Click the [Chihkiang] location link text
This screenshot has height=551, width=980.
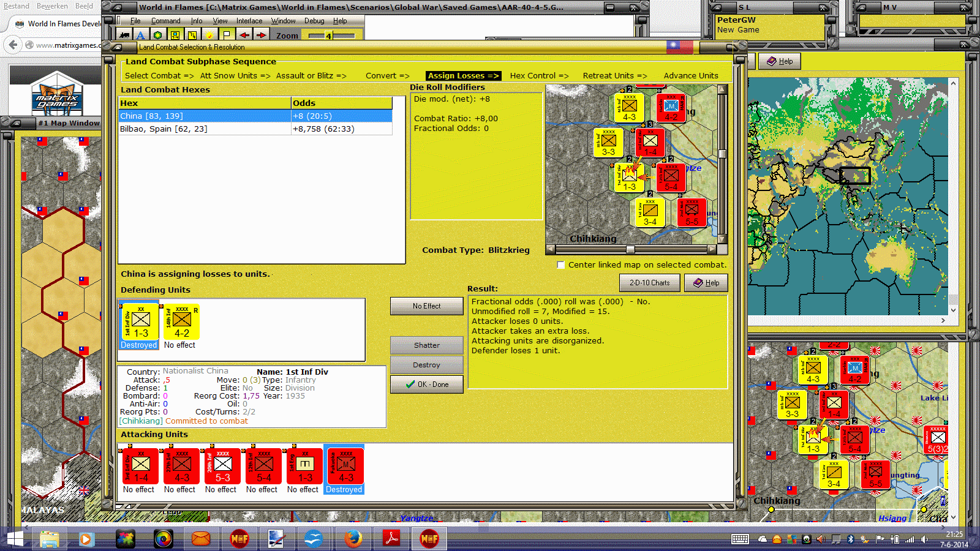point(141,421)
